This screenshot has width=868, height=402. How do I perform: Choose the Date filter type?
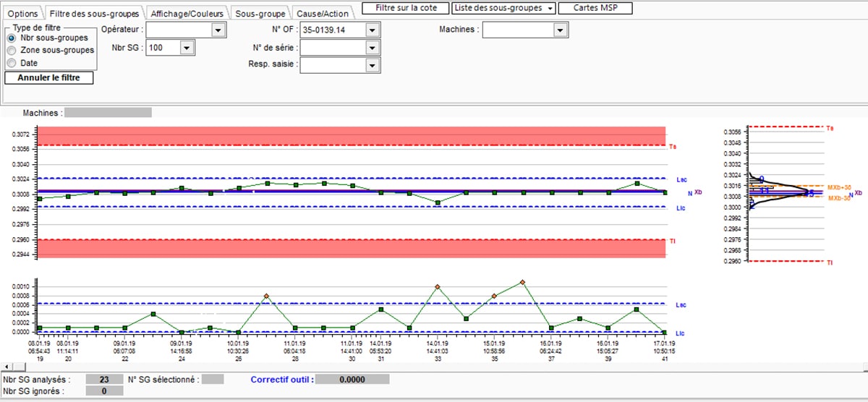pyautogui.click(x=12, y=63)
